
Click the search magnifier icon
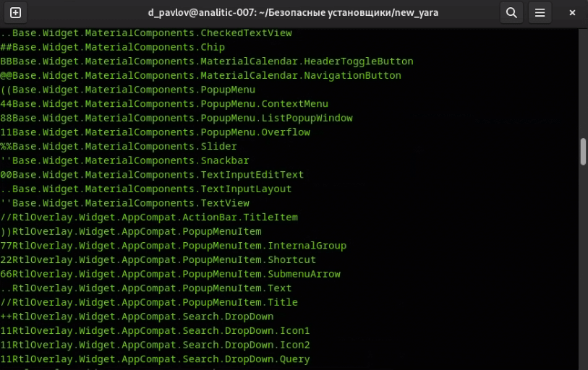(x=511, y=12)
